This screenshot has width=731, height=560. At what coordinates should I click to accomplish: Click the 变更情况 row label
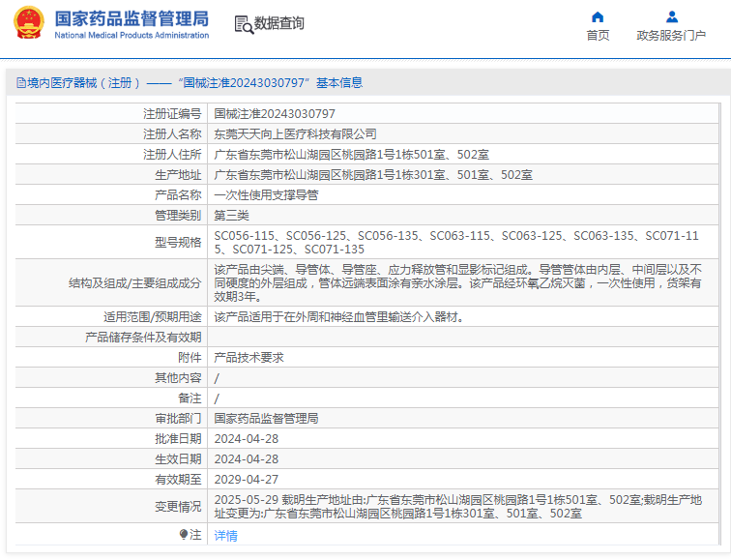(178, 507)
